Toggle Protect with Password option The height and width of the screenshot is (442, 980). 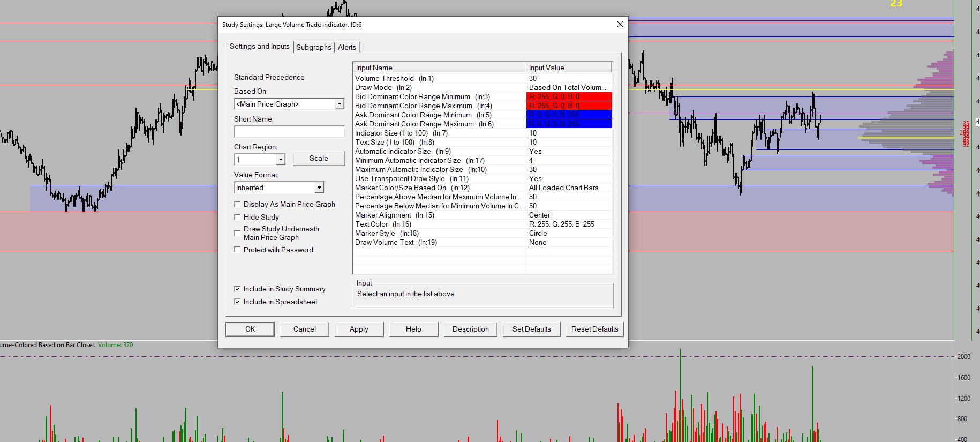point(237,250)
